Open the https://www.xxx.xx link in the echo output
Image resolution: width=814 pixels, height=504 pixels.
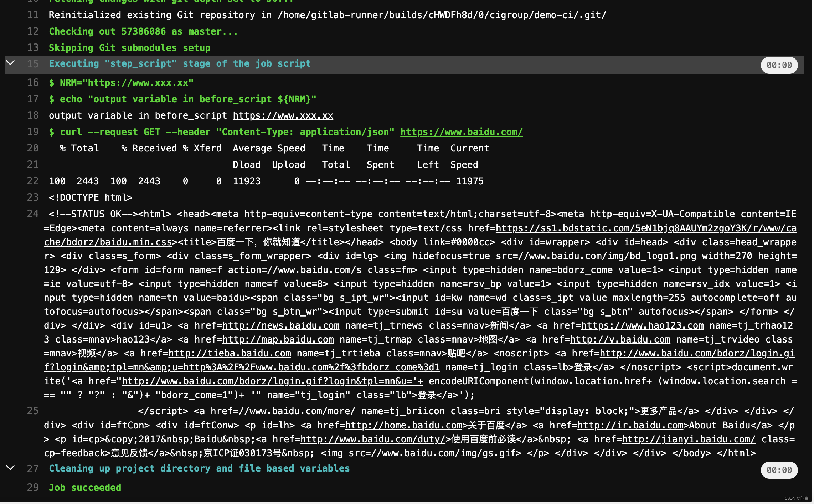tap(283, 116)
